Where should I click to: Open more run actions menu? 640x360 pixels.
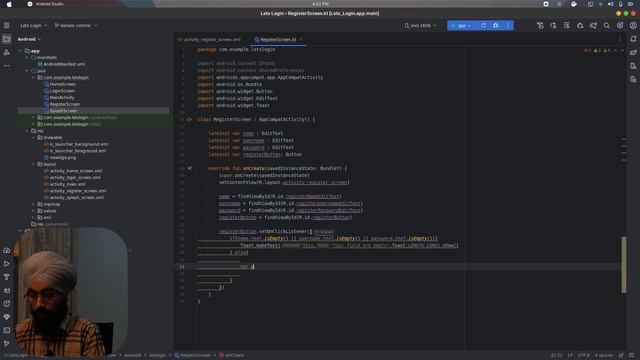tap(508, 25)
